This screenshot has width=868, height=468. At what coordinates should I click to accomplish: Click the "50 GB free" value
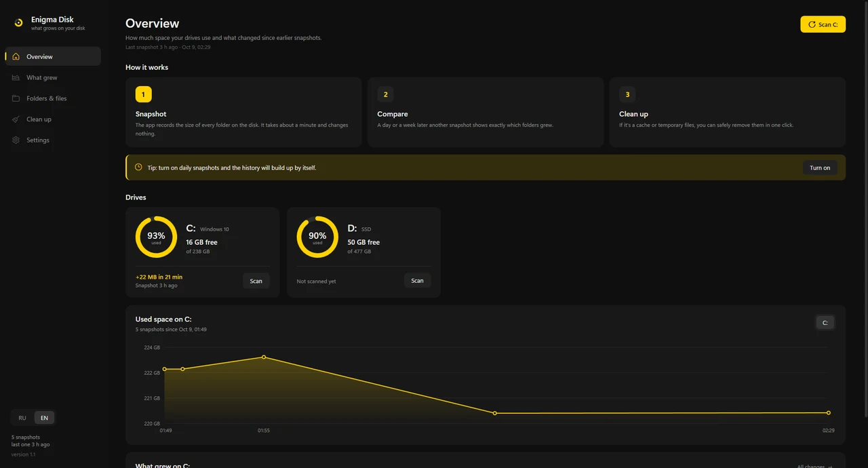tap(363, 242)
